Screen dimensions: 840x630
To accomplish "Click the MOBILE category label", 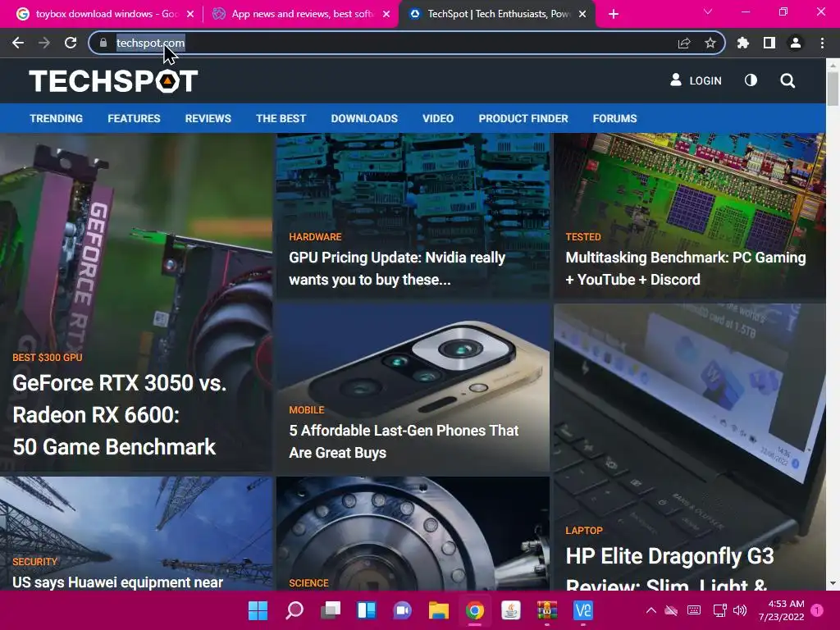I will (307, 410).
